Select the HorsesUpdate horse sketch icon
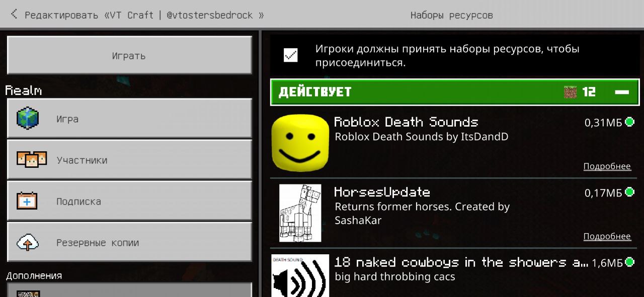Screen dimensions: 644x297 [x=300, y=213]
